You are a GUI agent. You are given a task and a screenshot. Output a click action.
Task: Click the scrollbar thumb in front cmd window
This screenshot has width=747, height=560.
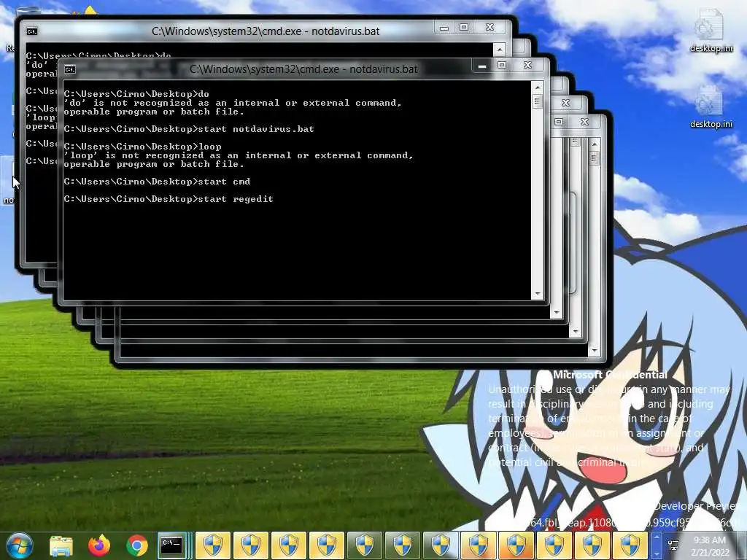coord(538,101)
